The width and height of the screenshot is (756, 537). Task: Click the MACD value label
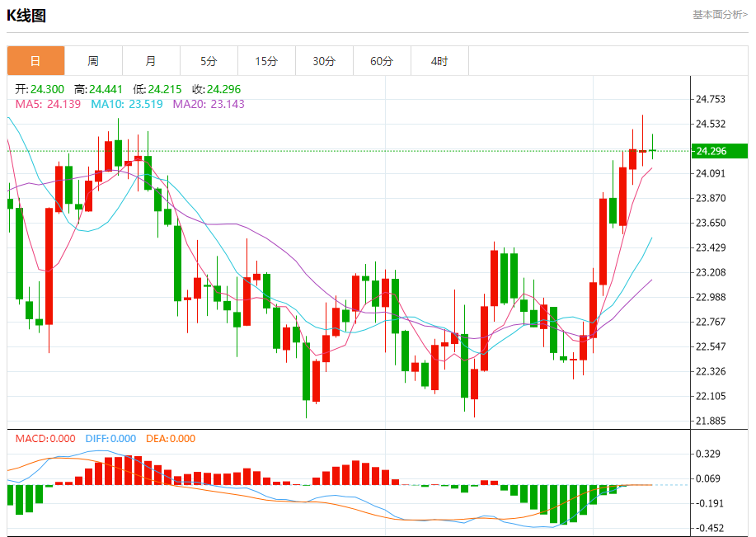(x=45, y=439)
